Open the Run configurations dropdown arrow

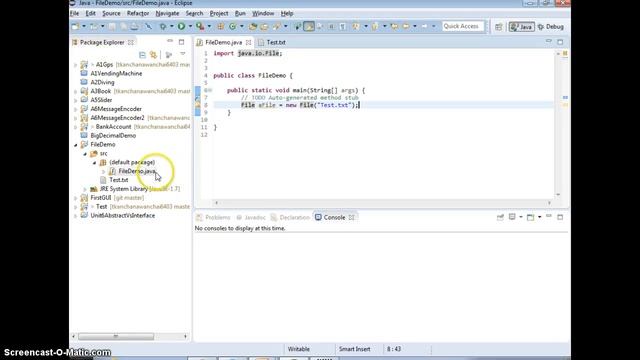click(190, 27)
